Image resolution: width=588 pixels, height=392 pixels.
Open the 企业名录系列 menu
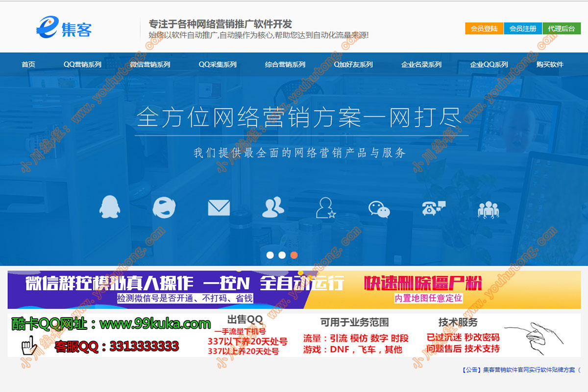tap(421, 65)
